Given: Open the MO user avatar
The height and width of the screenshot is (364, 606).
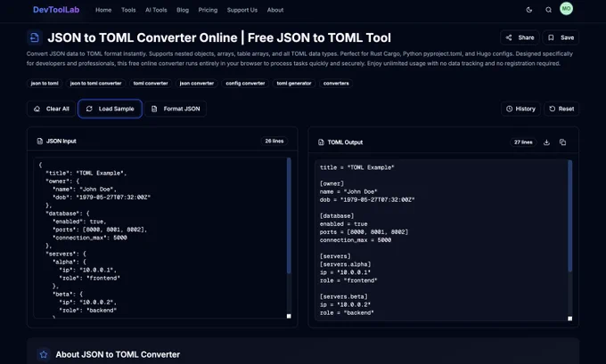Looking at the screenshot, I should pos(566,9).
